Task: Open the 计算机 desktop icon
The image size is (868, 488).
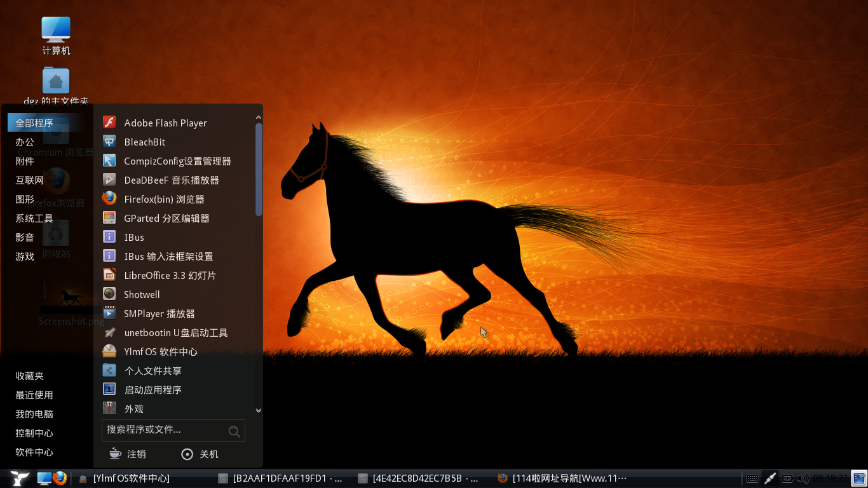Action: pos(56,36)
